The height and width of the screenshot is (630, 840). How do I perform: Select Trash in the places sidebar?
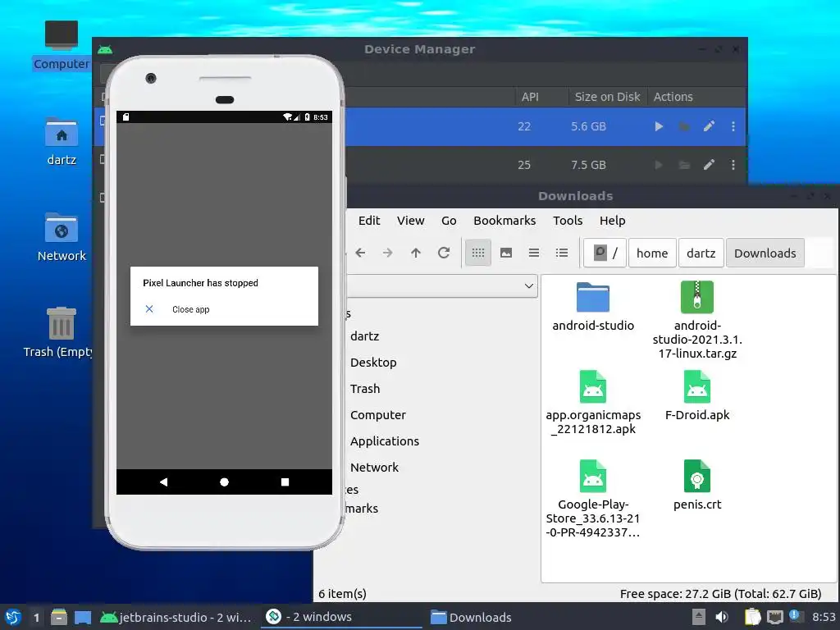click(x=365, y=389)
